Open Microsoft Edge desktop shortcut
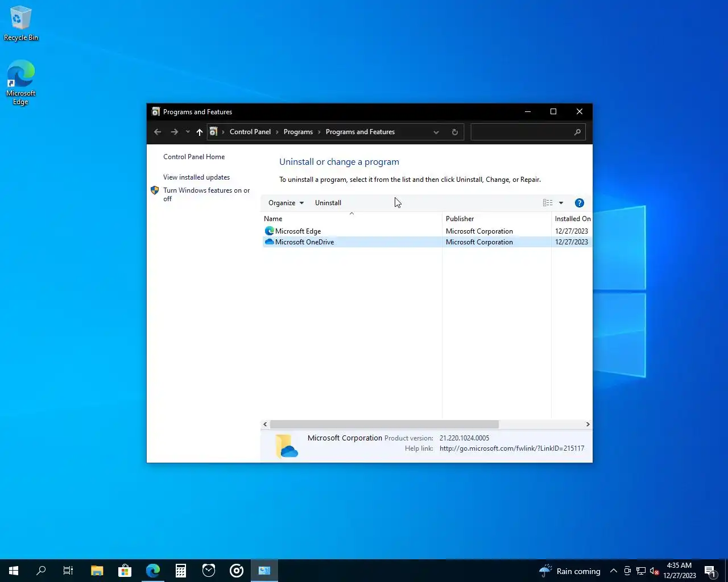Viewport: 728px width, 582px height. 21,83
